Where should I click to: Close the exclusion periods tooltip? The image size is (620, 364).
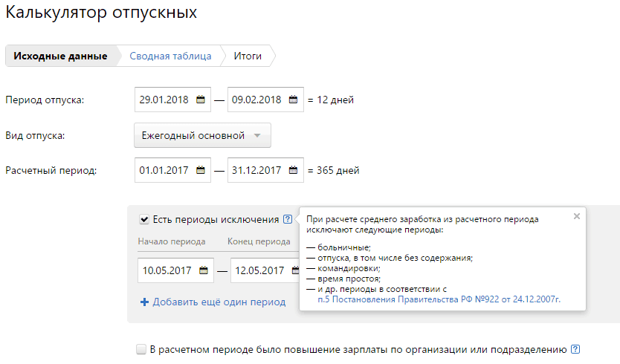point(576,217)
